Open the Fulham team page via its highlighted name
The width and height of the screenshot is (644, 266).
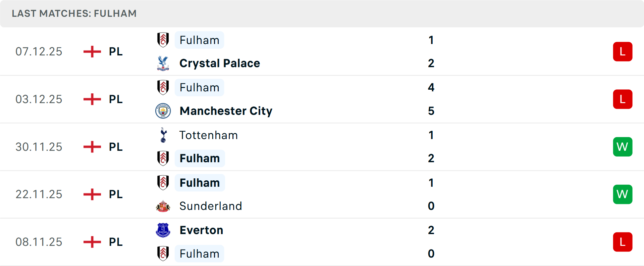point(199,40)
